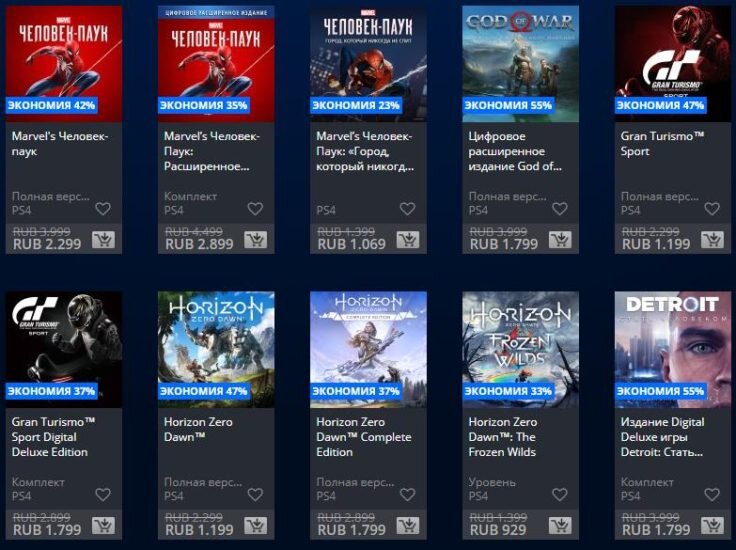Image resolution: width=736 pixels, height=550 pixels.
Task: Add Marvel's Человек-паук RUB 2.299 to cart
Action: click(x=103, y=240)
